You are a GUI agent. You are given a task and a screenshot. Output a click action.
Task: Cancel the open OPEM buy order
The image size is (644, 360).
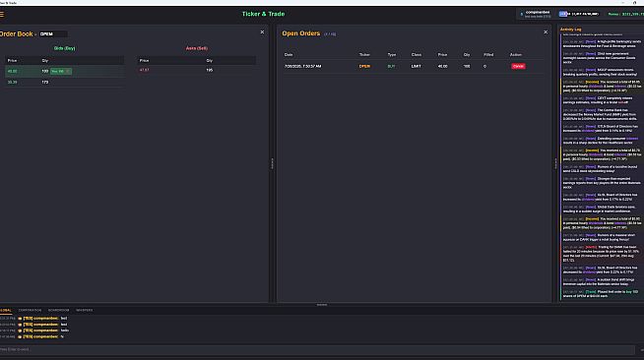518,66
